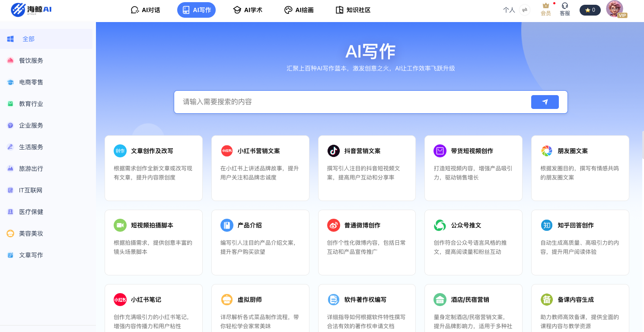
Task: Click the 小红书笔记 red icon
Action: 120,300
